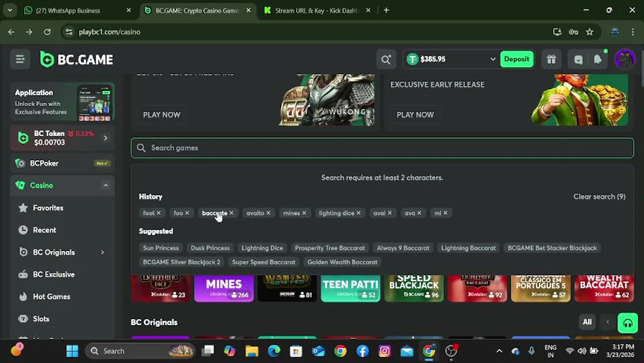
Task: Remove 'avaito' from search history
Action: click(268, 213)
